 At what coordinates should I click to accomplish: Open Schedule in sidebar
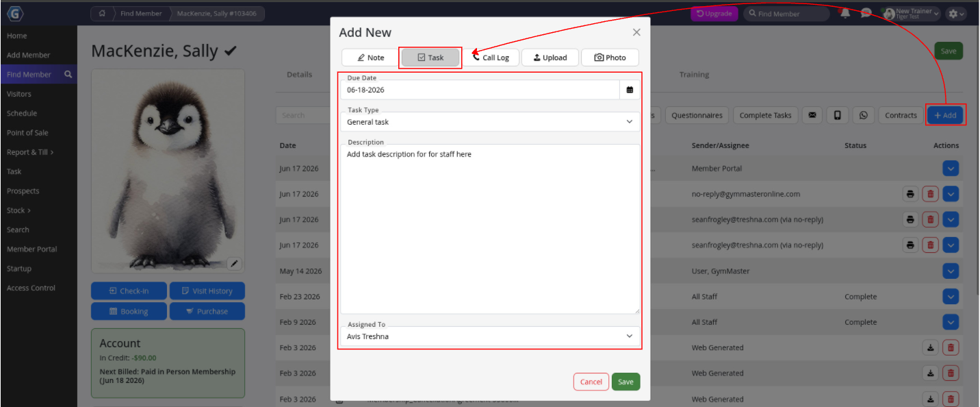[x=22, y=113]
